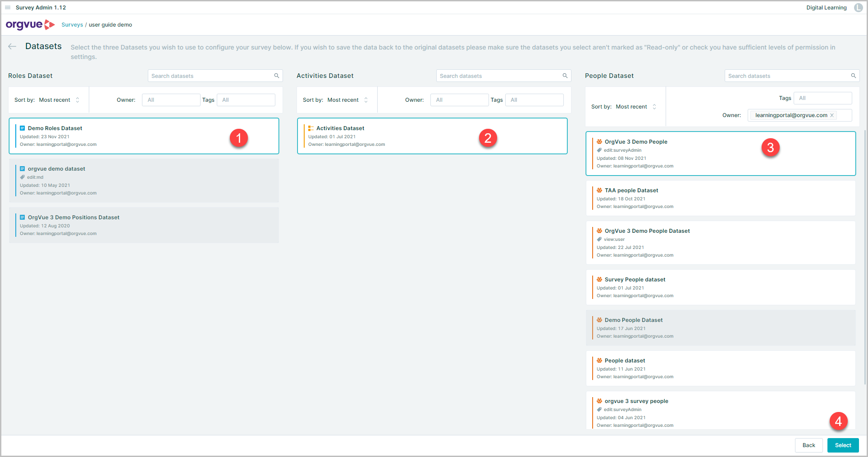
Task: Click the People Dataset list scrollbar
Action: pyautogui.click(x=865, y=257)
